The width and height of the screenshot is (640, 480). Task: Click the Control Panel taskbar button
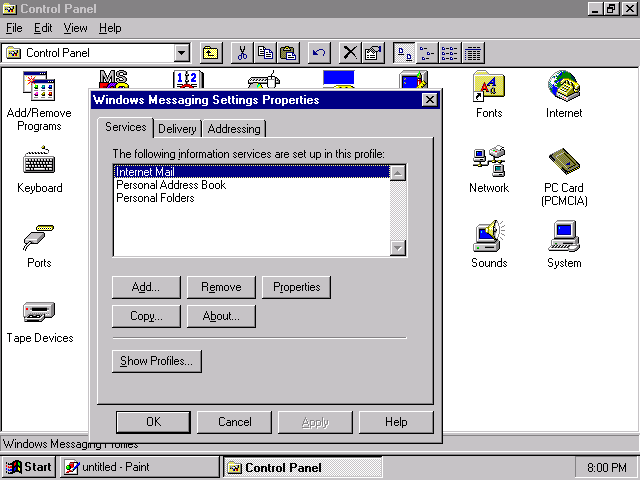tap(303, 467)
